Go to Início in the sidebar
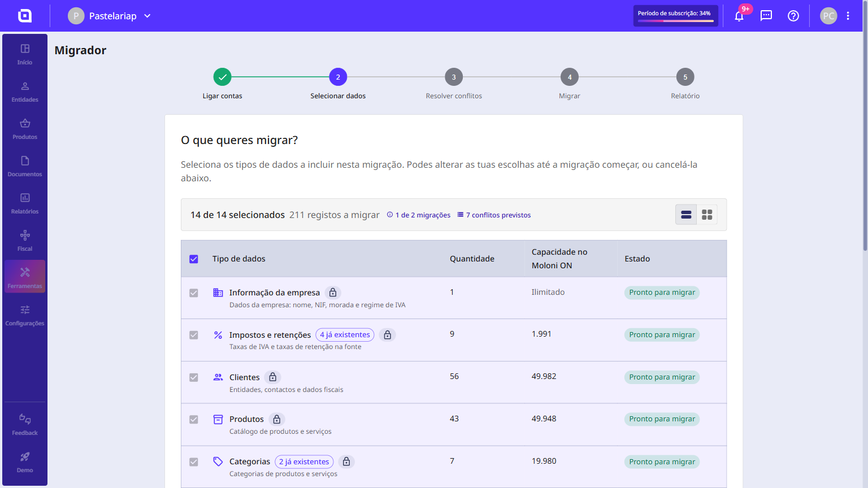 25,54
